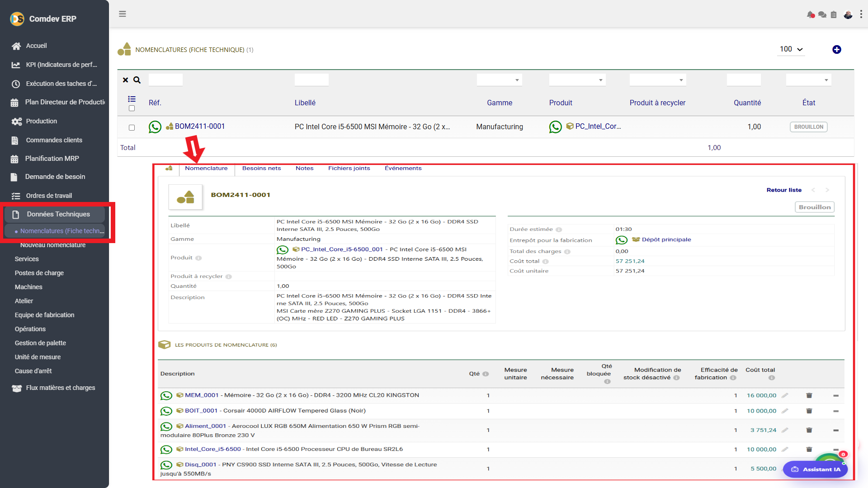This screenshot has height=488, width=868.
Task: Click WhatsApp icon beside PC_Intel_Cor product
Action: pos(556,127)
